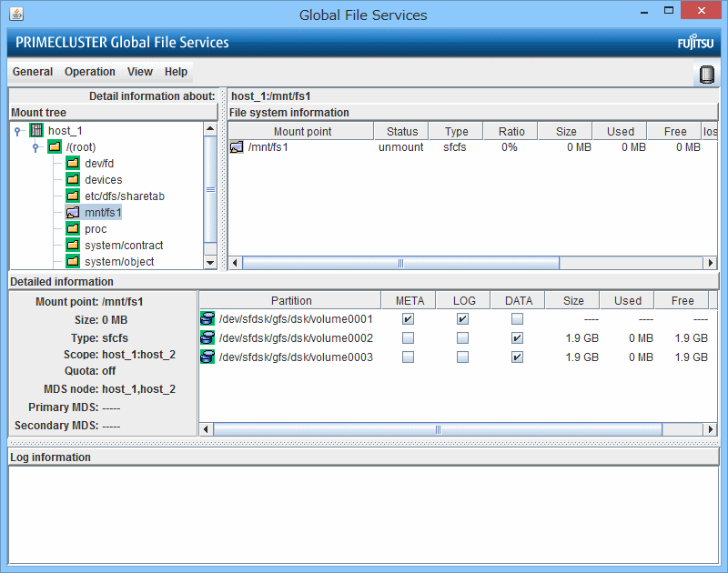Viewport: 728px width, 573px height.
Task: Toggle LOG checkbox for volume0003
Action: point(462,357)
